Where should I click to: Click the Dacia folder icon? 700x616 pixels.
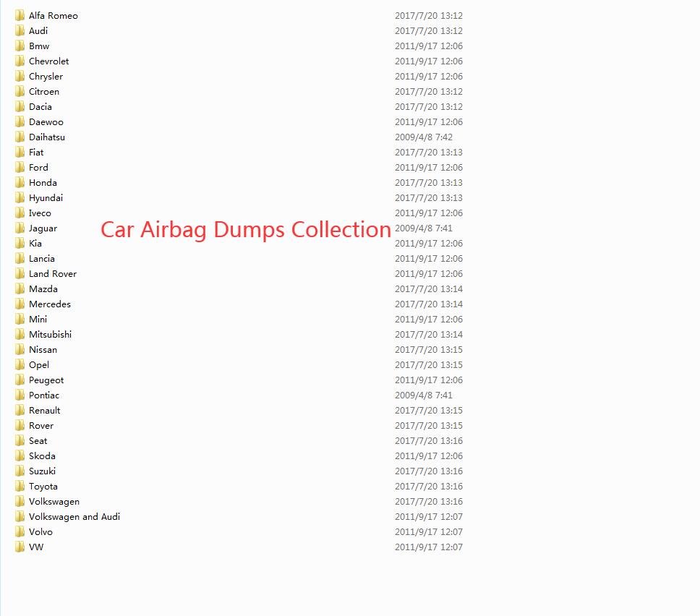pyautogui.click(x=20, y=107)
